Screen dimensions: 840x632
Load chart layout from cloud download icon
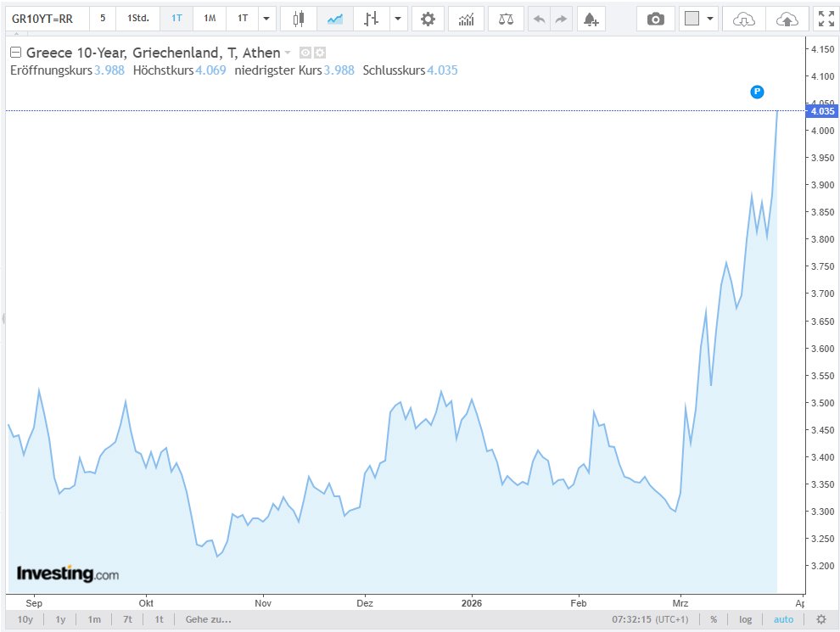coord(743,20)
